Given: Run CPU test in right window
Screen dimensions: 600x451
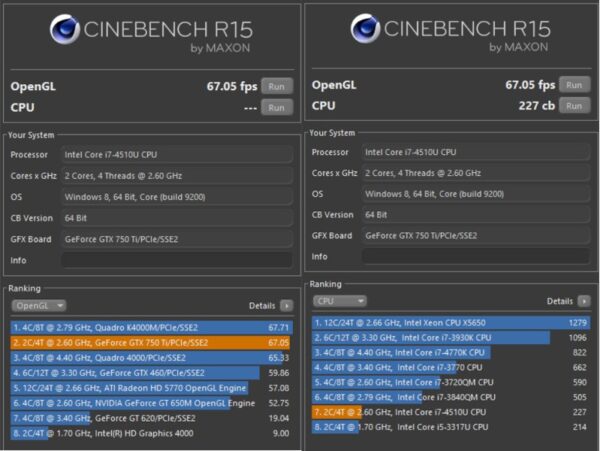Looking at the screenshot, I should point(574,106).
